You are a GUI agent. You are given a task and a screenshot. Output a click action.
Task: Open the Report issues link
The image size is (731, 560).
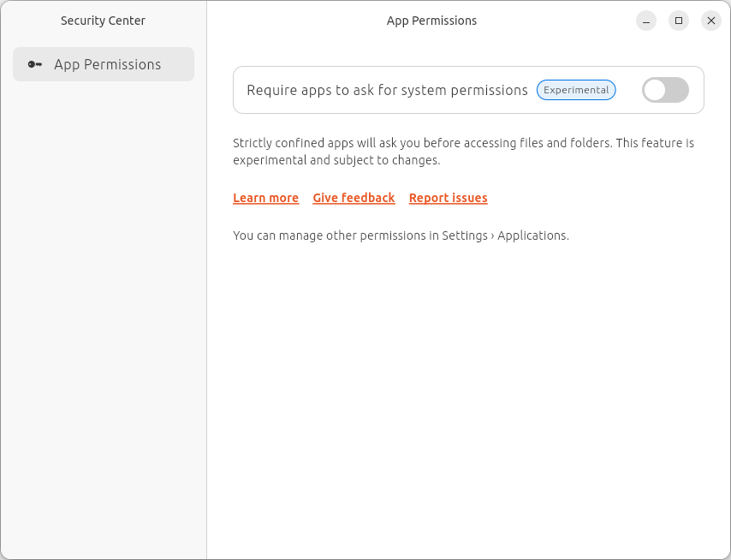(x=448, y=198)
